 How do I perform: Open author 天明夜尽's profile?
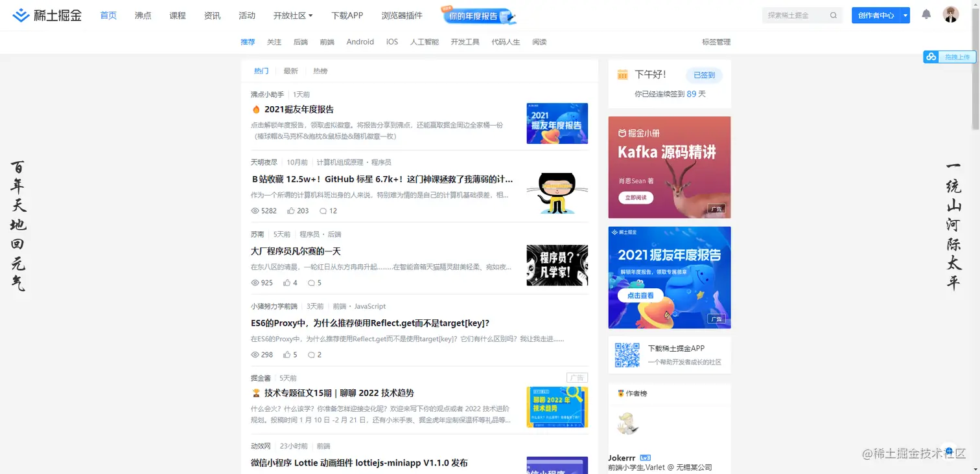point(264,162)
